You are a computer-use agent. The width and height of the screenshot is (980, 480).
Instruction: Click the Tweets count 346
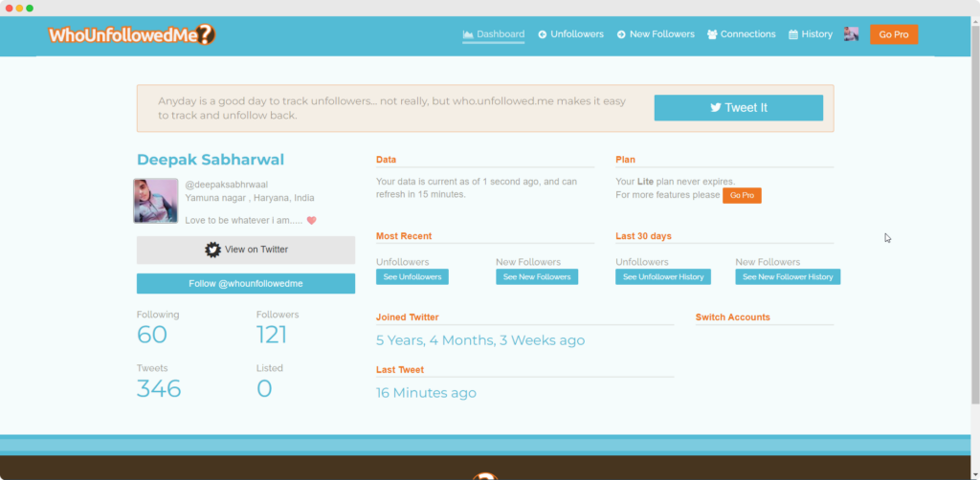[159, 389]
